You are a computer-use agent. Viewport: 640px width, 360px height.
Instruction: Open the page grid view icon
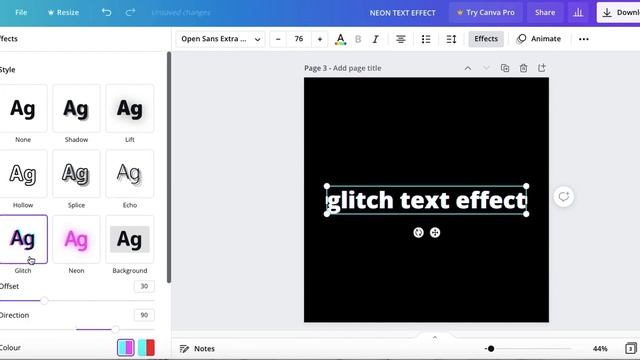click(631, 349)
